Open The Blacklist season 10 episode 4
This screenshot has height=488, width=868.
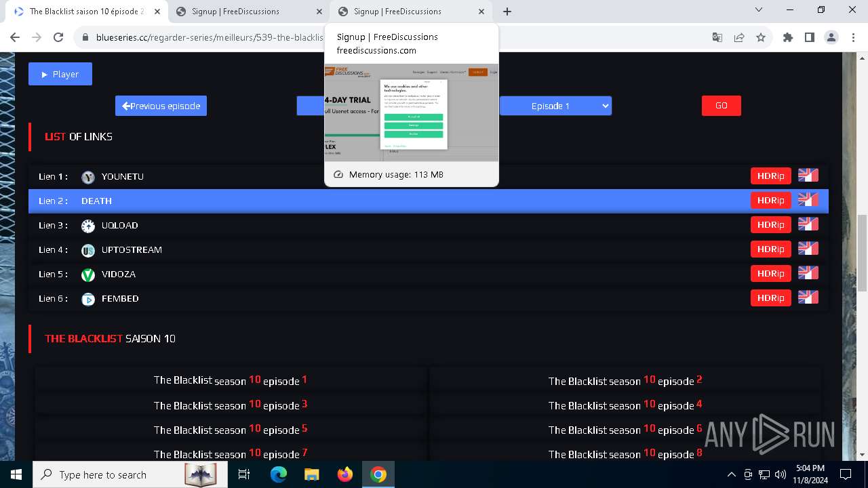(625, 405)
